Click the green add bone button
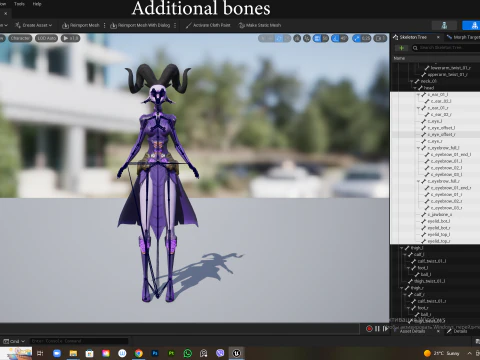The image size is (480, 360). point(401,48)
